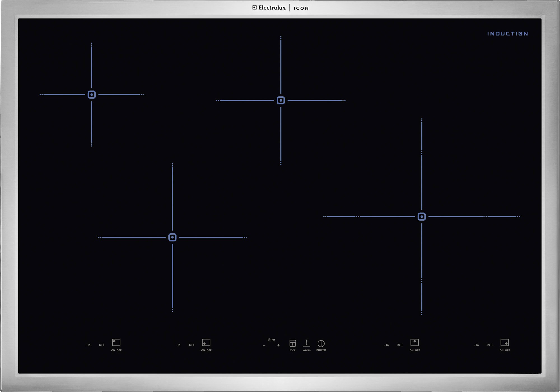Toggle ON·OFF with top-center dot burner icon
The image size is (560, 392).
point(414,342)
